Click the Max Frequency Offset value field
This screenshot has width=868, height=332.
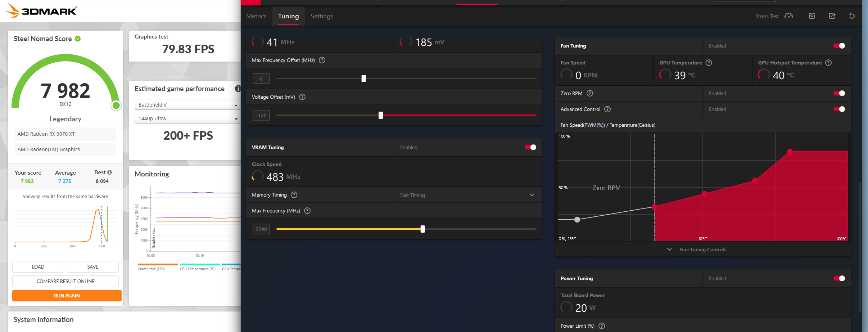(x=261, y=78)
